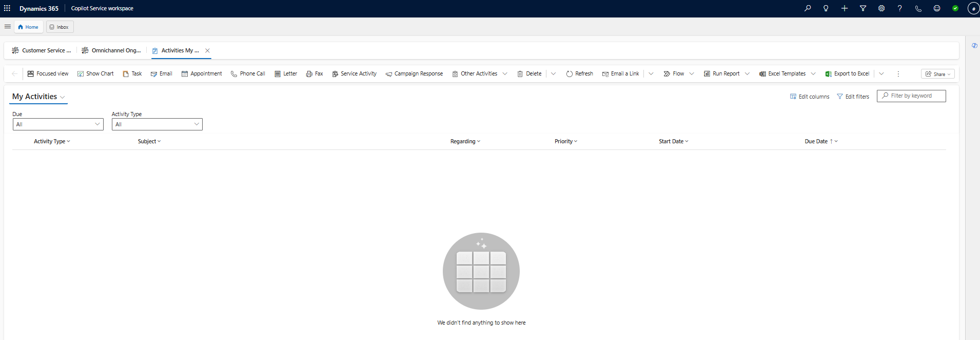Viewport: 980px width, 340px height.
Task: Create a new Task activity
Action: pyautogui.click(x=132, y=74)
